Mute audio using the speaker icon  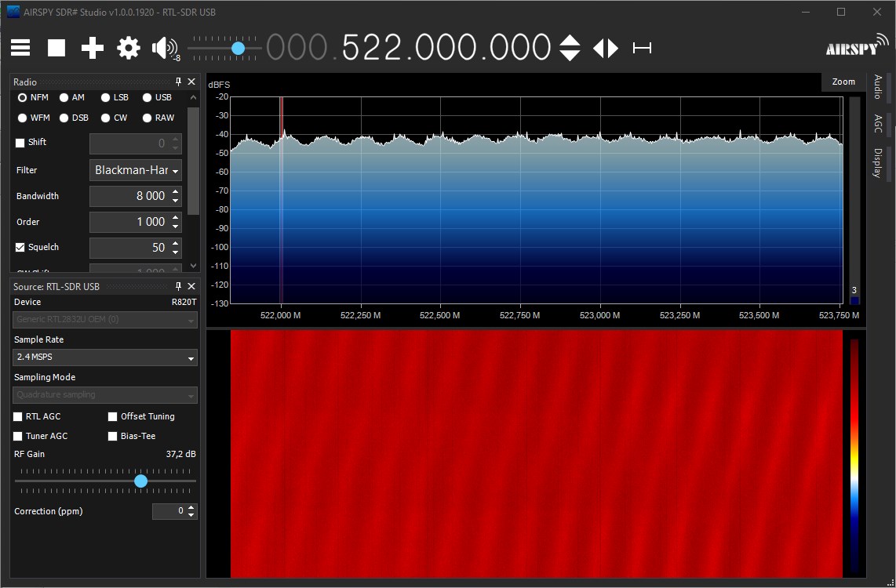pyautogui.click(x=163, y=48)
